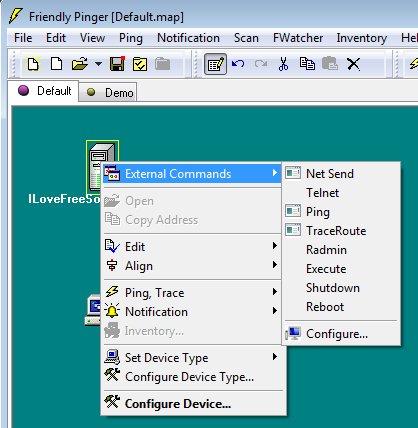Screen dimensions: 418x428
Task: Click the Cut scissors toolbar icon
Action: coord(283,64)
